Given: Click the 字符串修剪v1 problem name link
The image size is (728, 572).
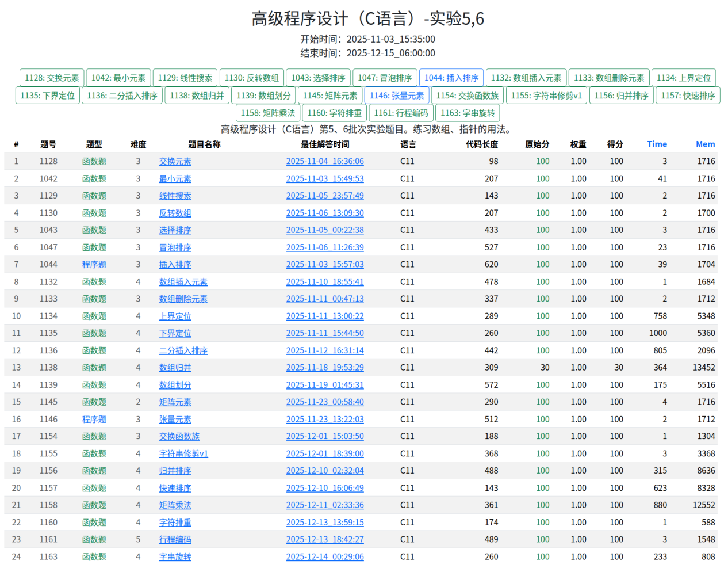Looking at the screenshot, I should click(x=183, y=454).
